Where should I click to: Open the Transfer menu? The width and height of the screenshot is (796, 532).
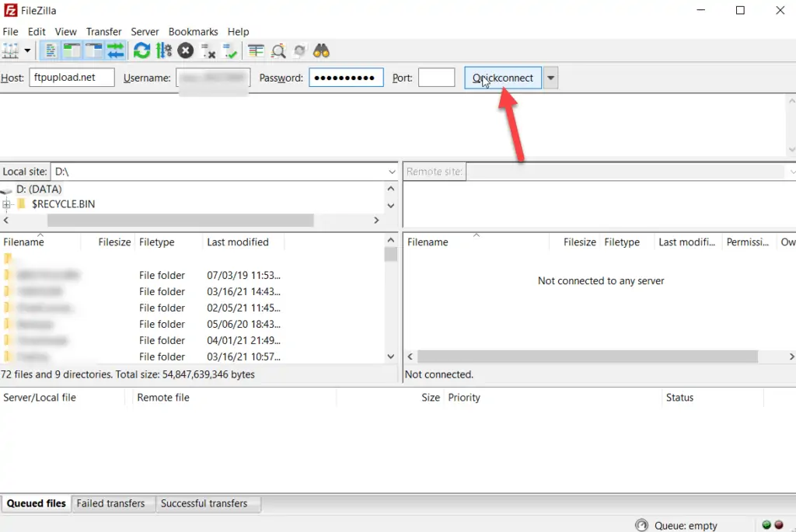(103, 31)
